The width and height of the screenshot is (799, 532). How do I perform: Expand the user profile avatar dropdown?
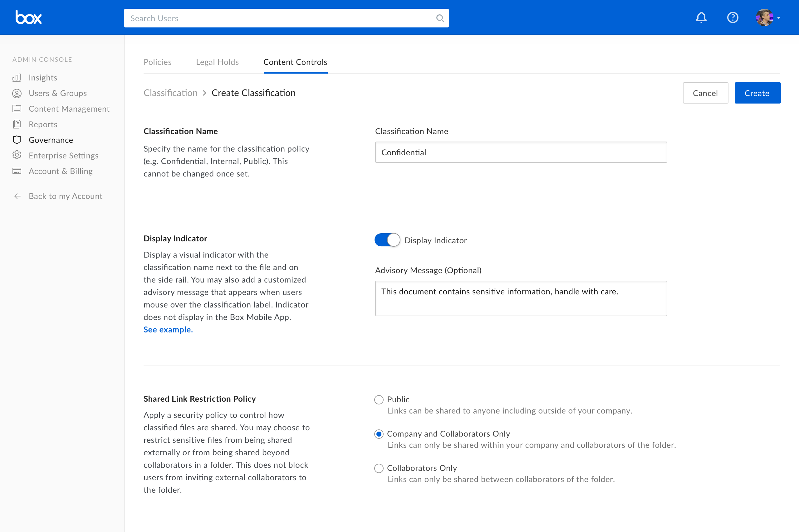768,18
